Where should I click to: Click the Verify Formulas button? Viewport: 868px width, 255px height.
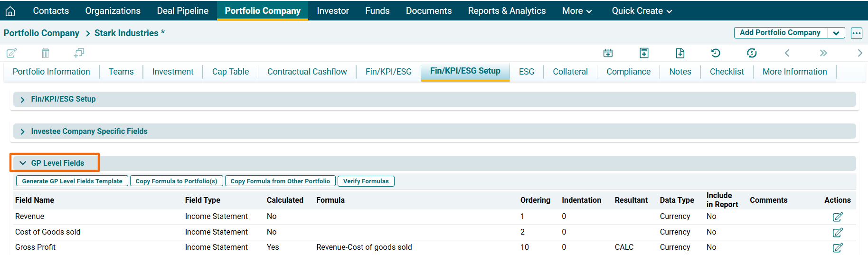pos(366,181)
